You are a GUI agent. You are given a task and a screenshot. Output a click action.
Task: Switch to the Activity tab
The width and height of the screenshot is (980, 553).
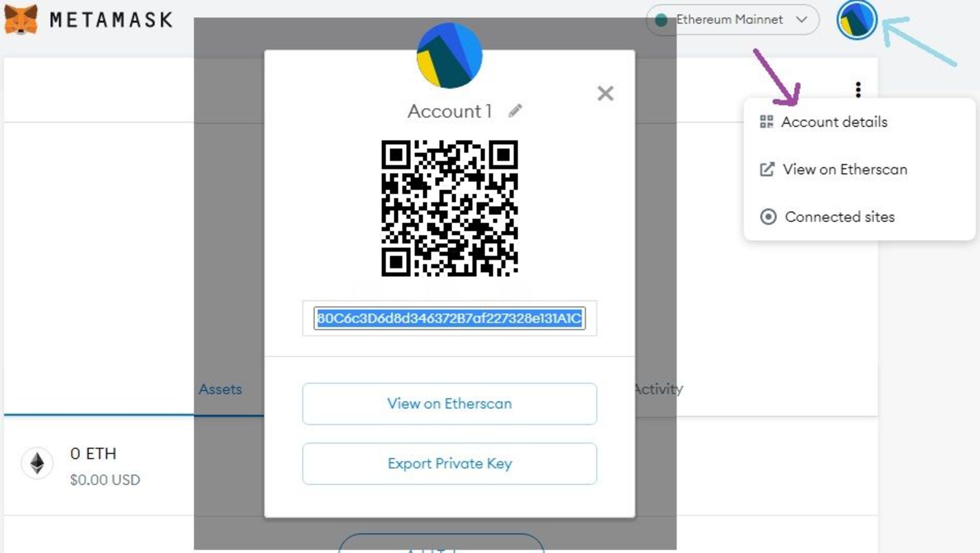(658, 389)
